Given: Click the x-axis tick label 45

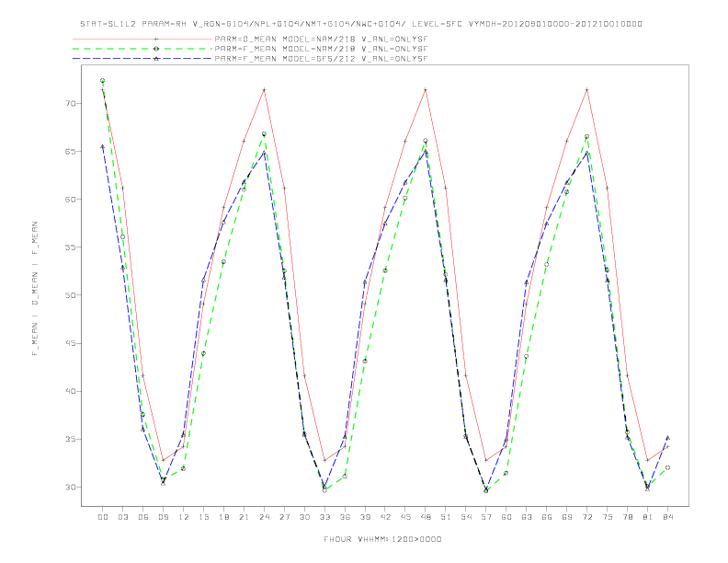Looking at the screenshot, I should click(405, 517).
